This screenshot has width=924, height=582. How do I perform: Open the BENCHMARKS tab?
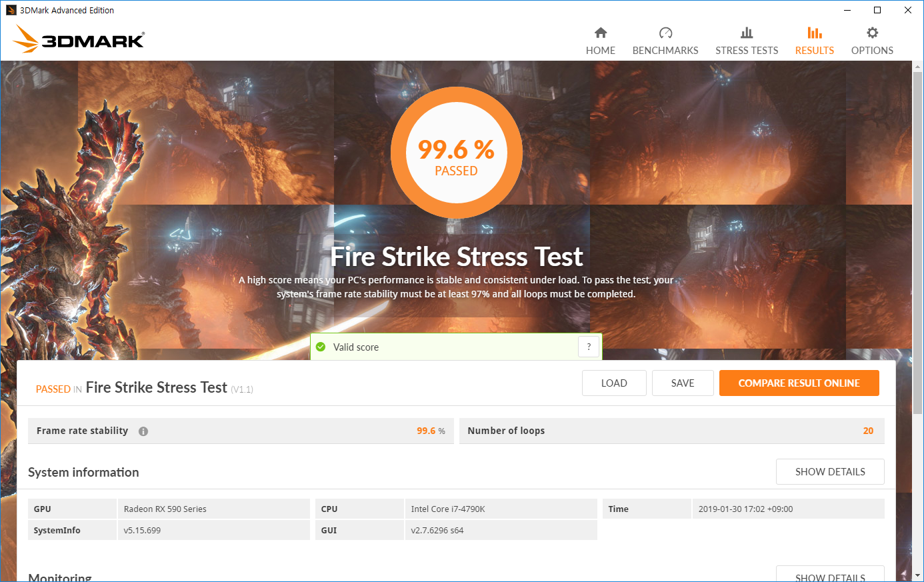point(665,41)
